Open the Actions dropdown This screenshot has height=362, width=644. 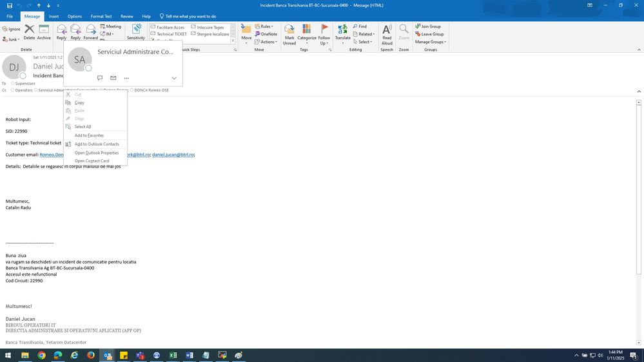pos(266,42)
